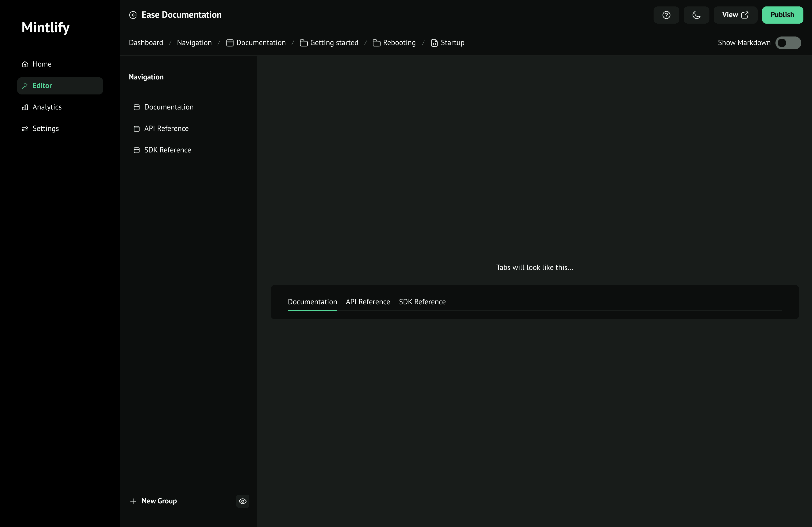Select the SDK Reference preview tab
Viewport: 812px width, 527px height.
click(x=422, y=302)
